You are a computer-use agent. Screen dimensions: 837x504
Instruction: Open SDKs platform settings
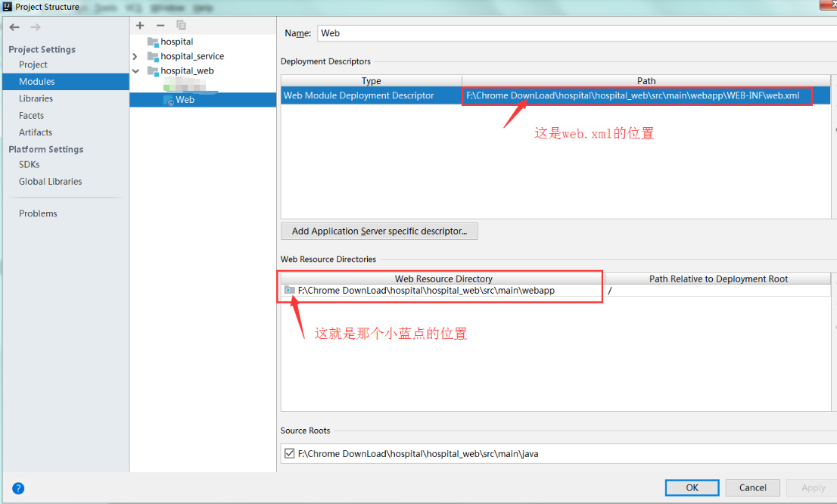(30, 164)
